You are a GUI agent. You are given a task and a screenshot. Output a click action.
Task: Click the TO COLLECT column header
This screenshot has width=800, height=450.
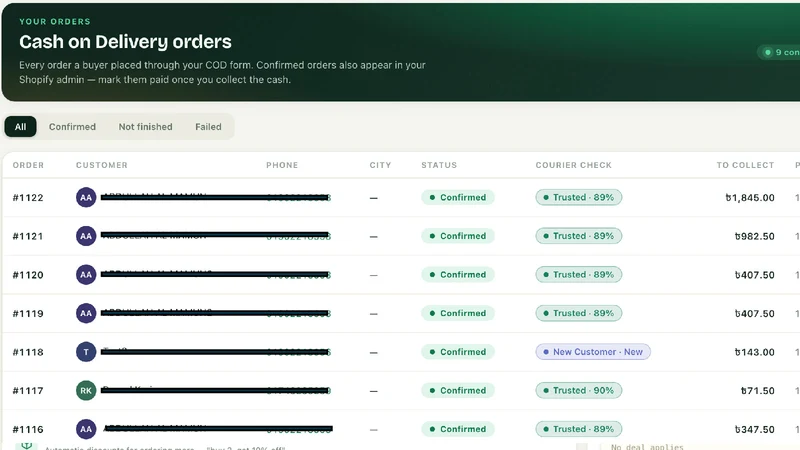pos(745,165)
